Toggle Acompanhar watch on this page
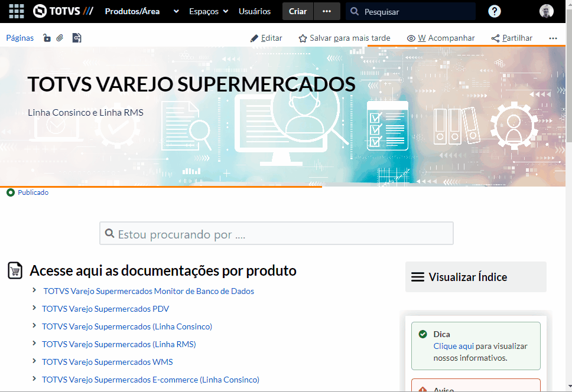This screenshot has width=572, height=392. pos(441,38)
